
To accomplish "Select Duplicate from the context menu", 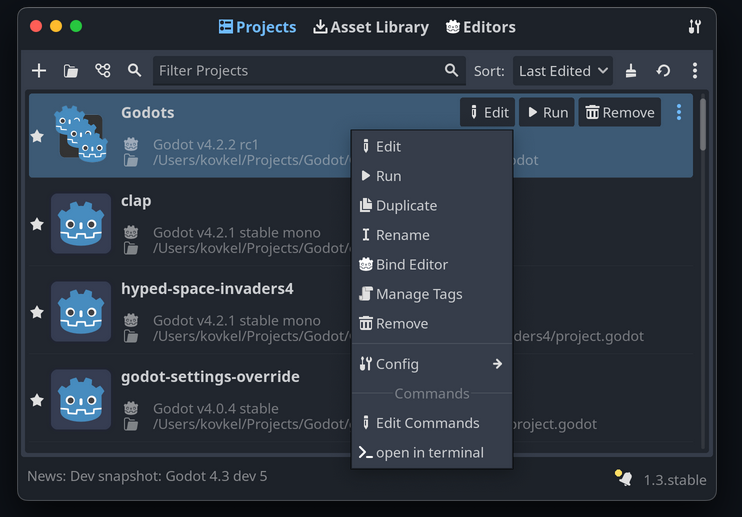I will (406, 205).
